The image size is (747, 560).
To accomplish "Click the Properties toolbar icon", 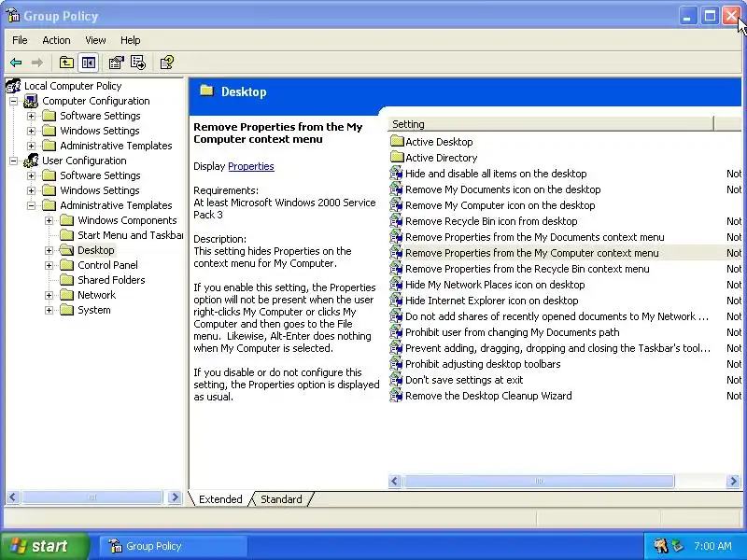I will pos(116,63).
